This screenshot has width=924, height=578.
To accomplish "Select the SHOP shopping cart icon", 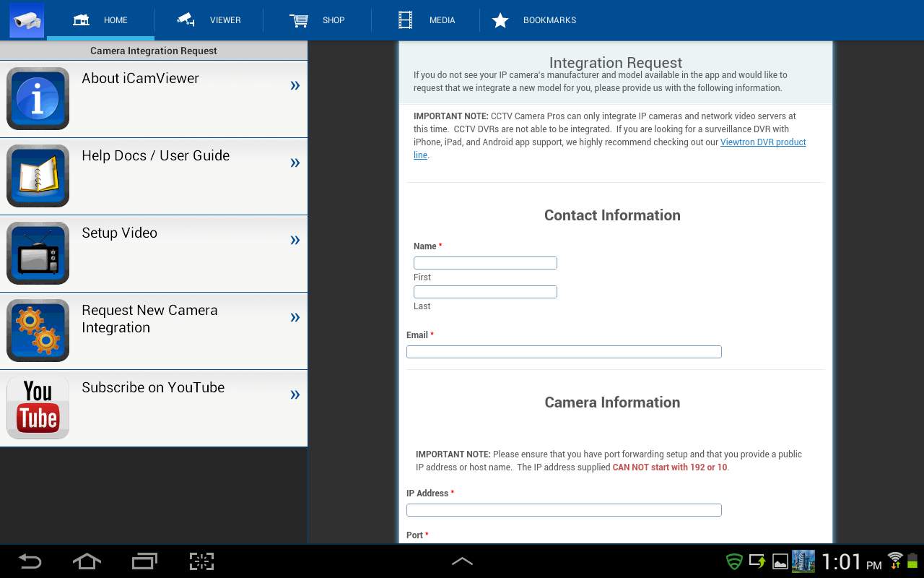I will coord(300,20).
